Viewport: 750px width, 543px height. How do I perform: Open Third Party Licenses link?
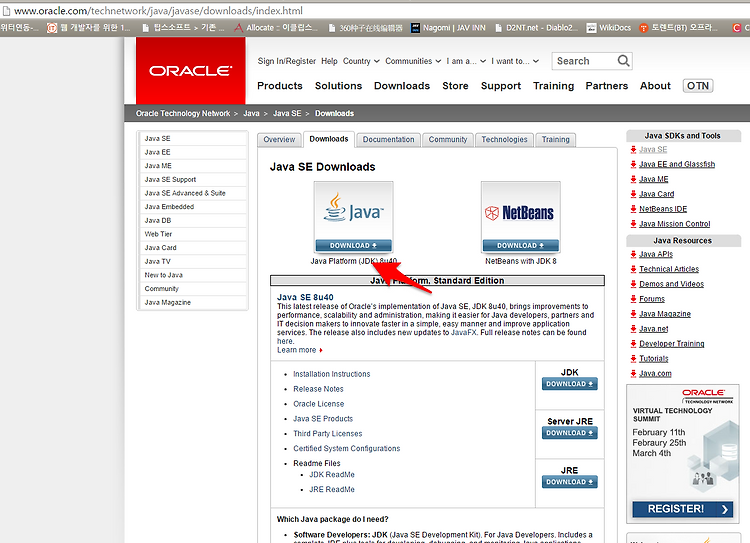click(328, 433)
